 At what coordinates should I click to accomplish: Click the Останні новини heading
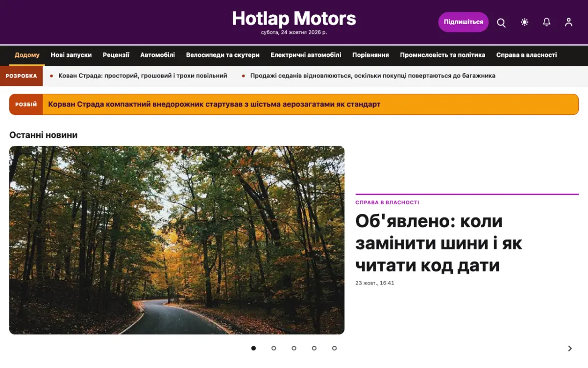click(43, 135)
